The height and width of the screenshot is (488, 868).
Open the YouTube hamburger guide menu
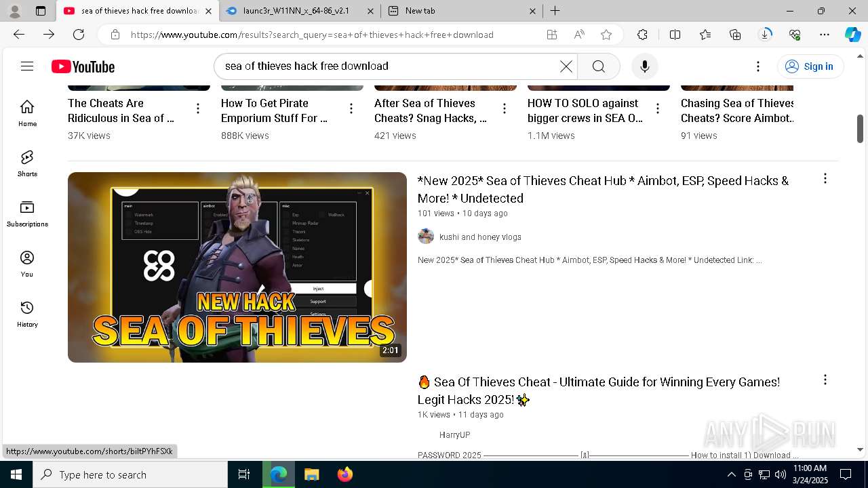point(27,66)
